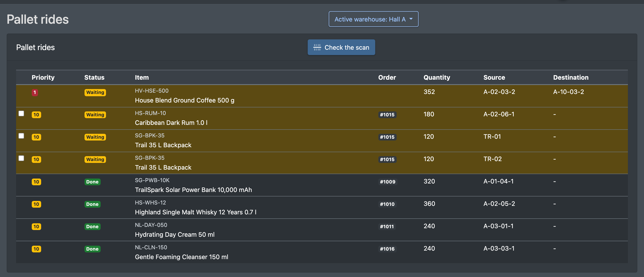The image size is (644, 277).
Task: Click the Done badge for Highland Single Malt Whisky
Action: click(x=92, y=204)
